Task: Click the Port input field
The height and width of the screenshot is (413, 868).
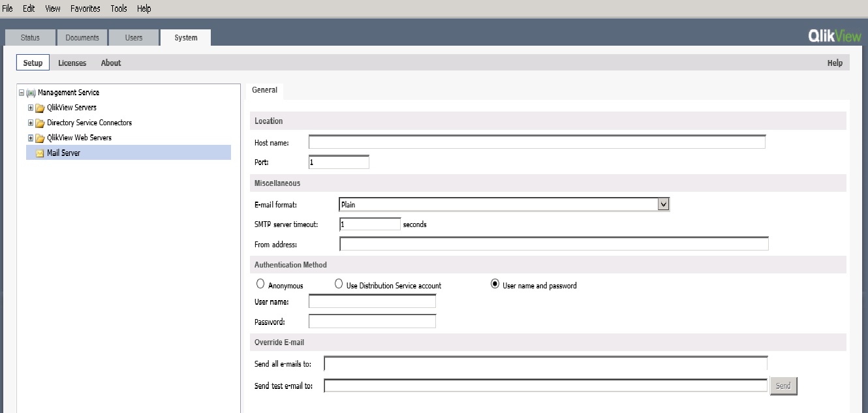Action: click(339, 162)
